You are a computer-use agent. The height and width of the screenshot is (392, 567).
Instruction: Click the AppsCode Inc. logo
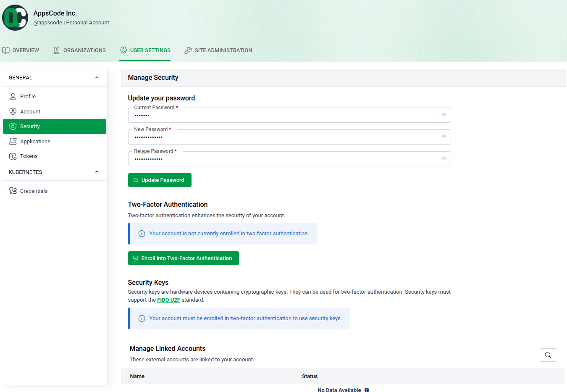point(15,17)
